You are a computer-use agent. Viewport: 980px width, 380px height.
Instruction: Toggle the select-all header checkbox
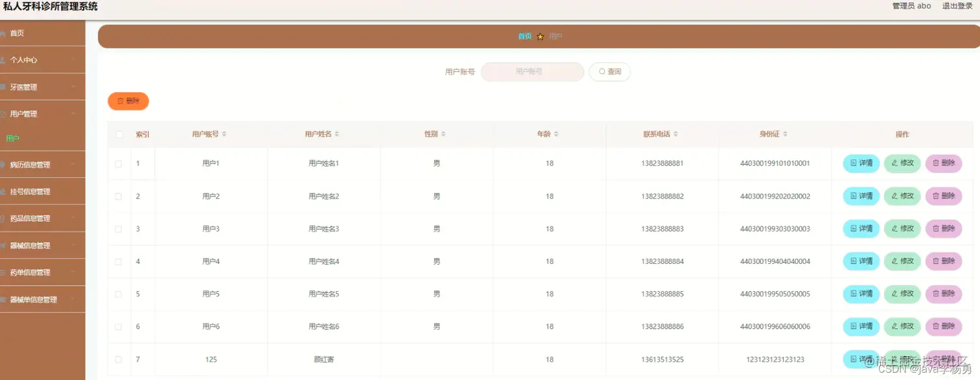tap(119, 134)
